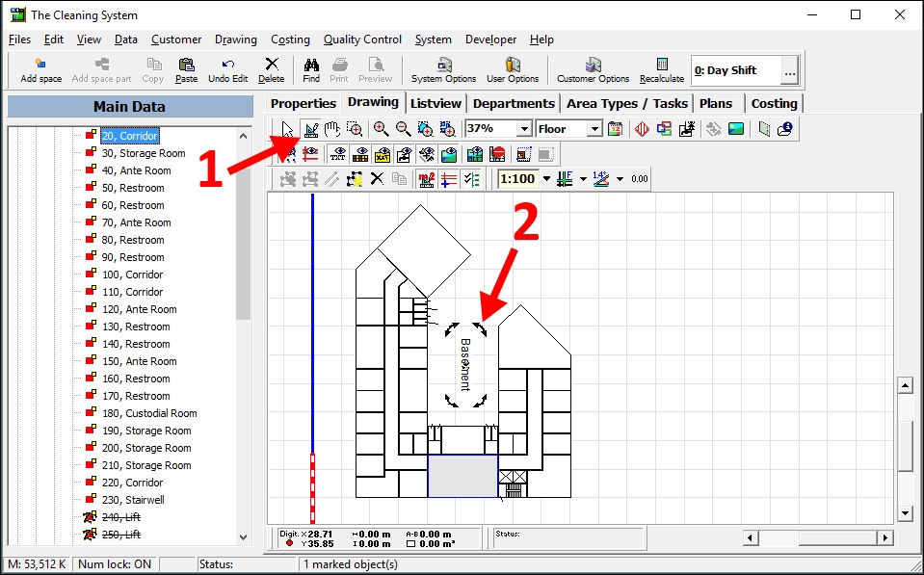Open the 1:100 scale dropdown arrow
The image size is (924, 575).
[x=546, y=179]
